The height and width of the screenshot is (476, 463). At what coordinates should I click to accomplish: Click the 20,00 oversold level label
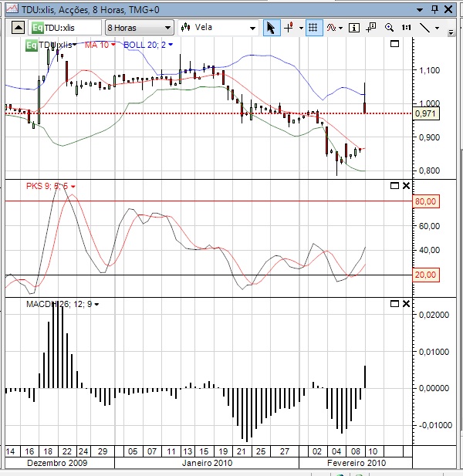click(x=426, y=275)
